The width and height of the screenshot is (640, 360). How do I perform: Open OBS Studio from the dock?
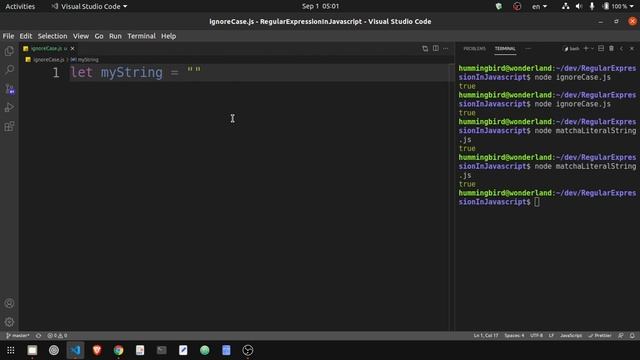pos(248,350)
